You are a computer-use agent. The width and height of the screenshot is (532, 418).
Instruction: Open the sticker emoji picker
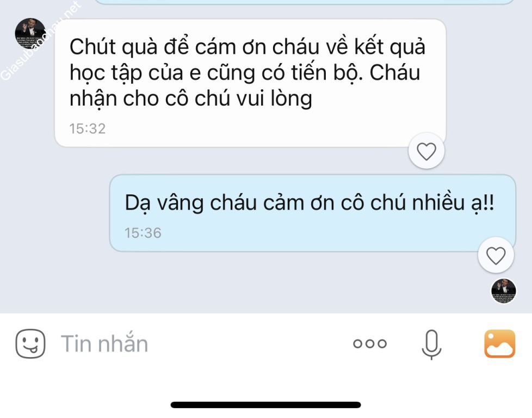[30, 343]
